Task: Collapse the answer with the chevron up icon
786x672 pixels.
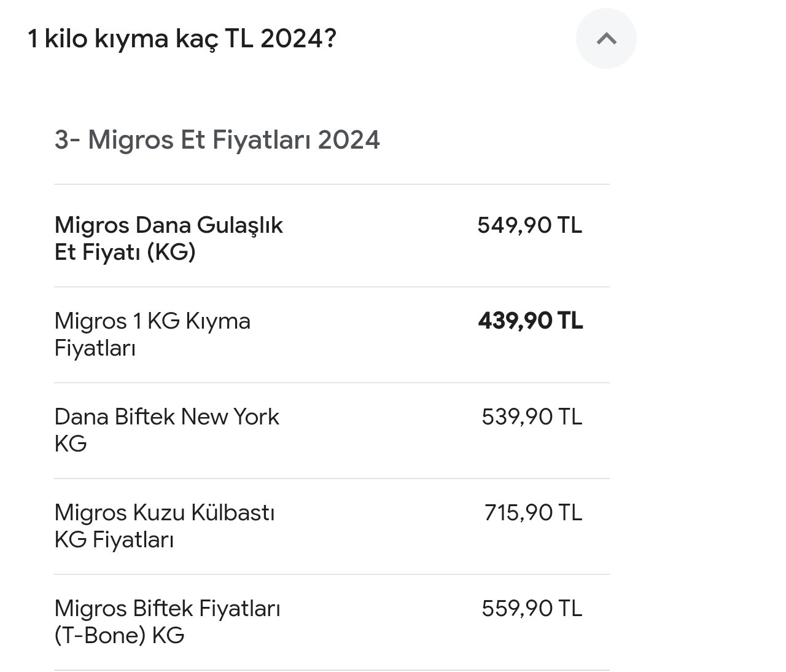Action: click(x=606, y=39)
